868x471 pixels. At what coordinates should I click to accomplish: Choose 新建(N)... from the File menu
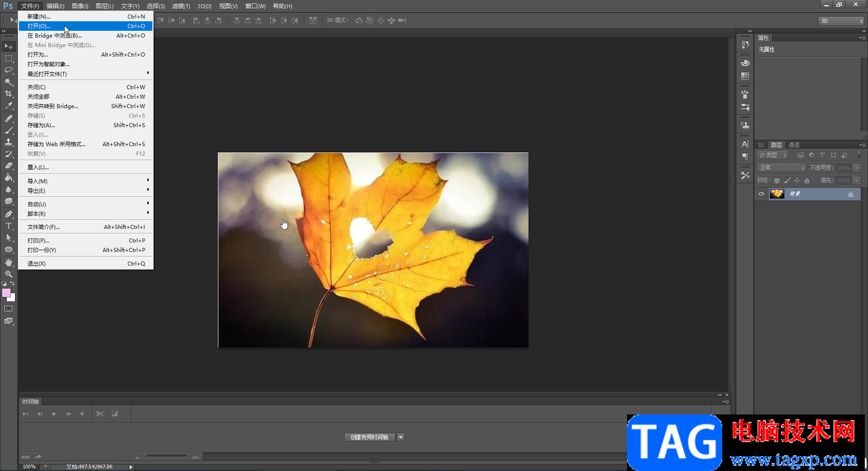coord(85,16)
